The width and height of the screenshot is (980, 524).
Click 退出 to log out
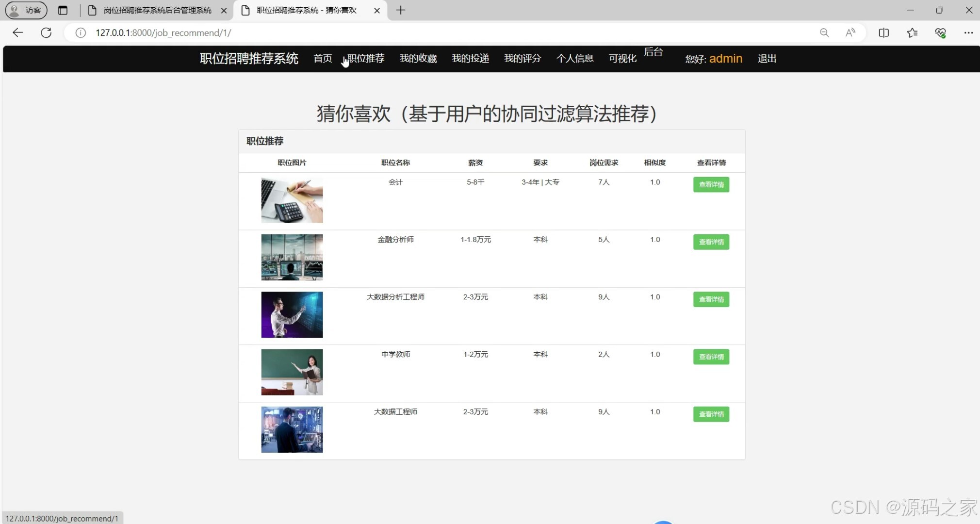coord(767,58)
